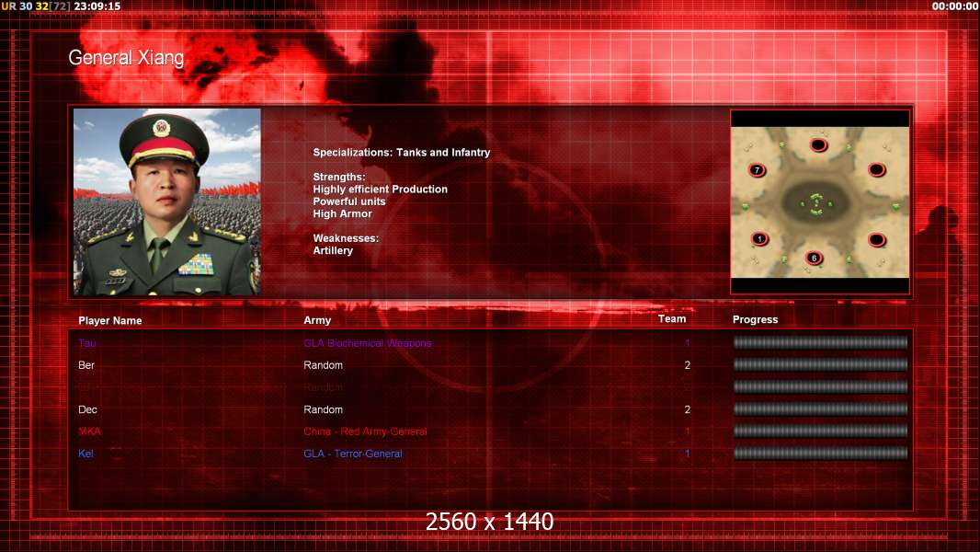Click 'High Armor' text
The image size is (980, 552).
(x=342, y=213)
